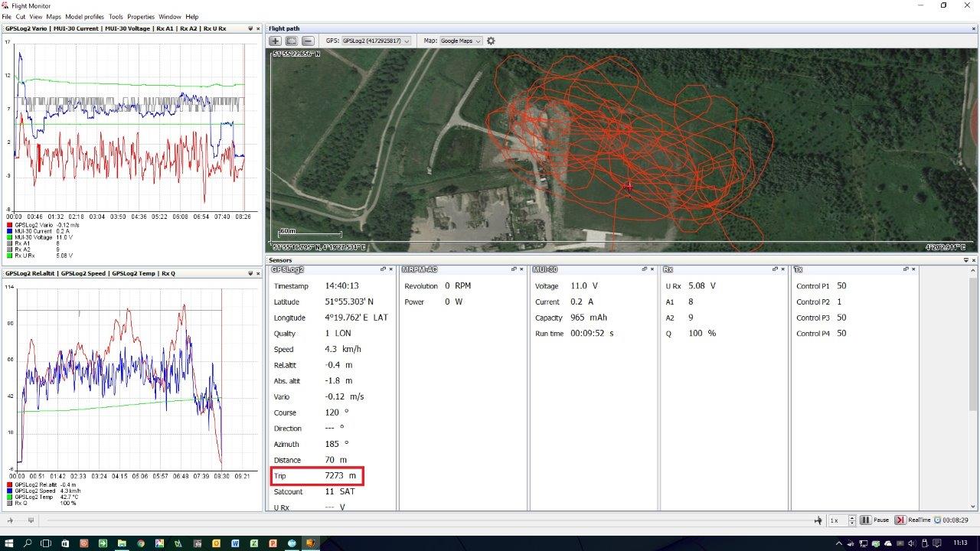
Task: Open the File menu
Action: click(6, 17)
